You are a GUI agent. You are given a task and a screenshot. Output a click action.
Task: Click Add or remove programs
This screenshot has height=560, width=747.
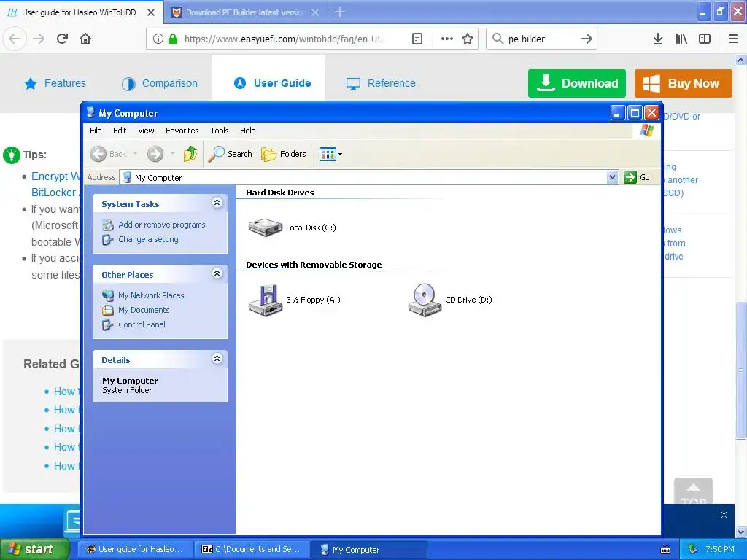coord(161,225)
